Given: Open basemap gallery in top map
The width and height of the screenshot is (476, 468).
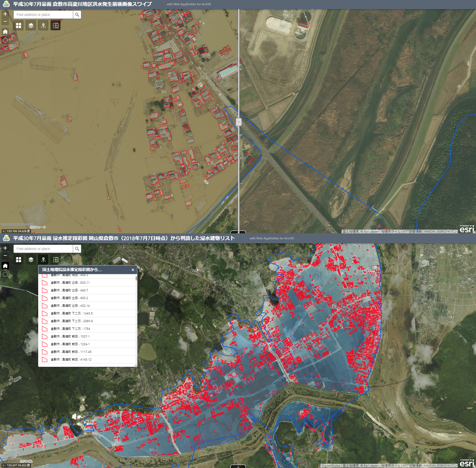Looking at the screenshot, I should (x=18, y=26).
